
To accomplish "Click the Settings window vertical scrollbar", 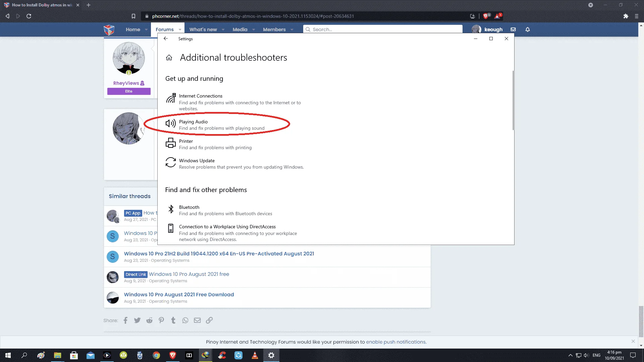I will coord(513,101).
